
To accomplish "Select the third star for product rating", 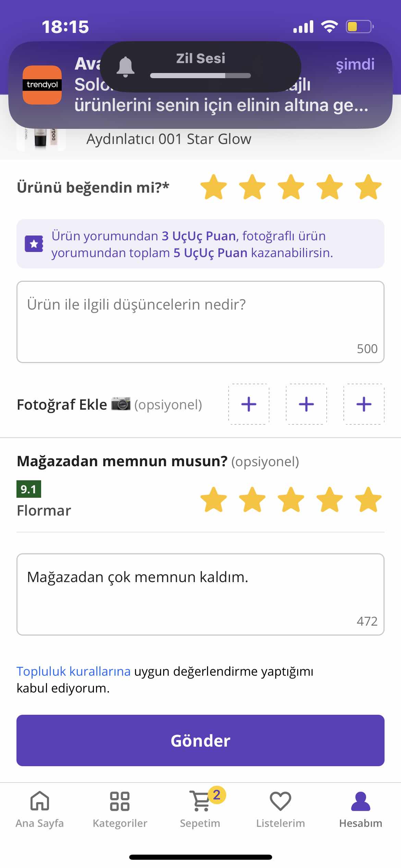I will 291,187.
